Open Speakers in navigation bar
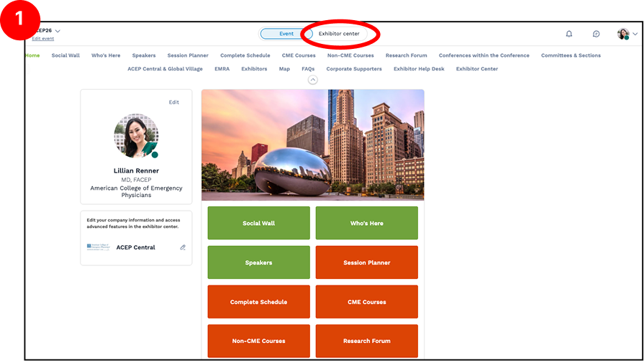 click(144, 55)
